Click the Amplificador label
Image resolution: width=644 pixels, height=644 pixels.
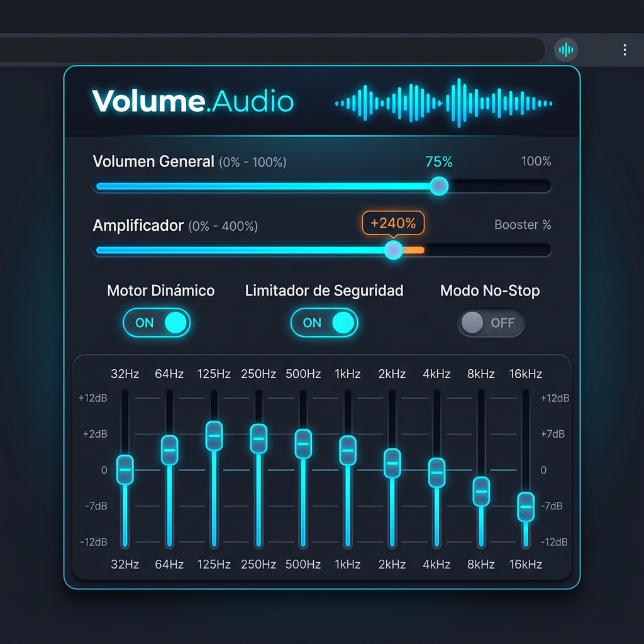click(x=138, y=226)
